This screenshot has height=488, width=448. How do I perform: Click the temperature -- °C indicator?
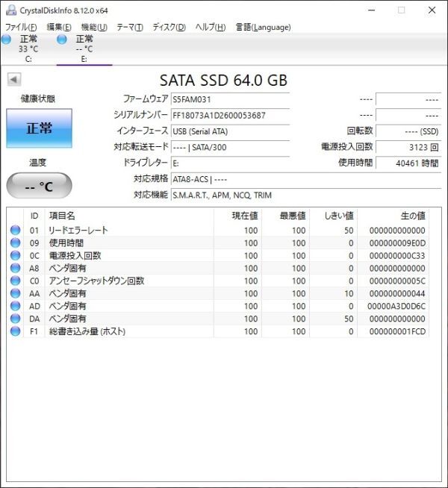coord(40,186)
